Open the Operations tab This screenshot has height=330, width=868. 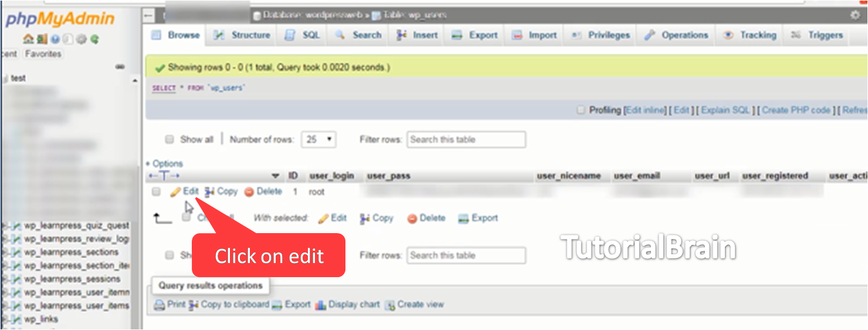(676, 35)
